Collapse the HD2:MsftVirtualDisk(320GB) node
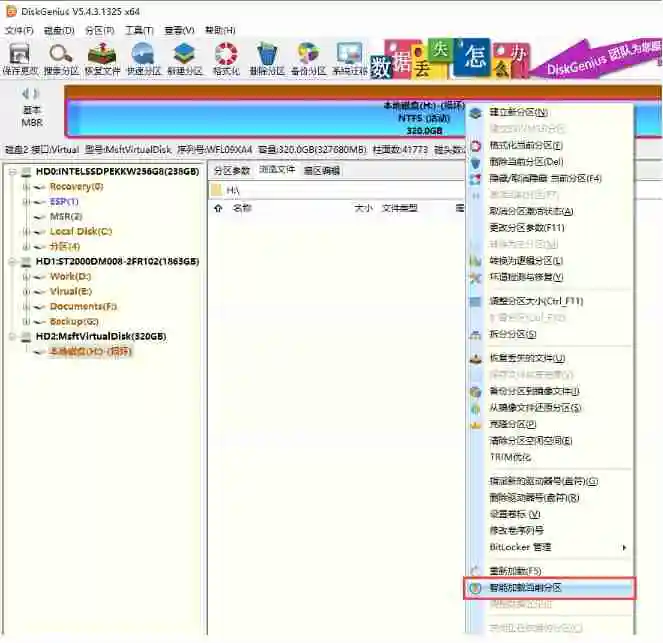Image resolution: width=663 pixels, height=643 pixels. point(13,337)
